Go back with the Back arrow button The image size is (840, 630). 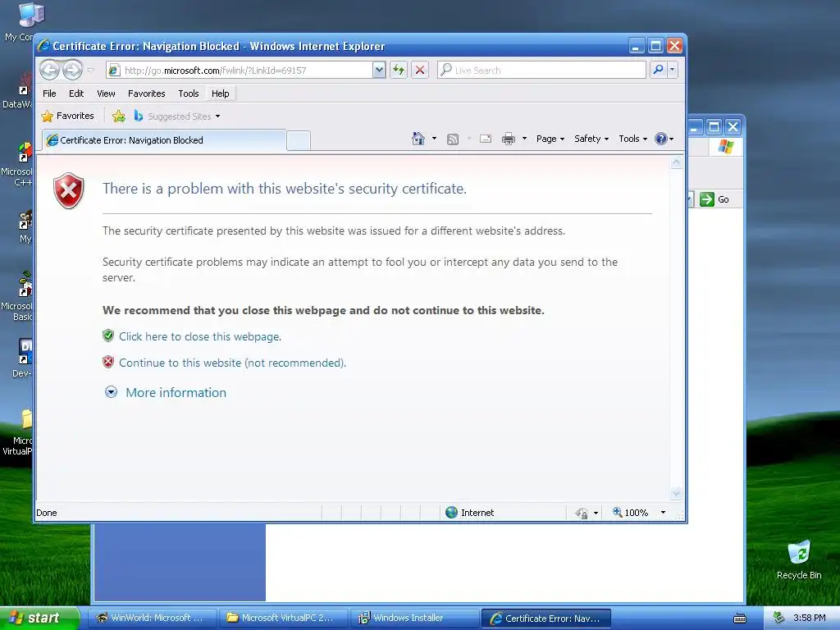tap(49, 70)
